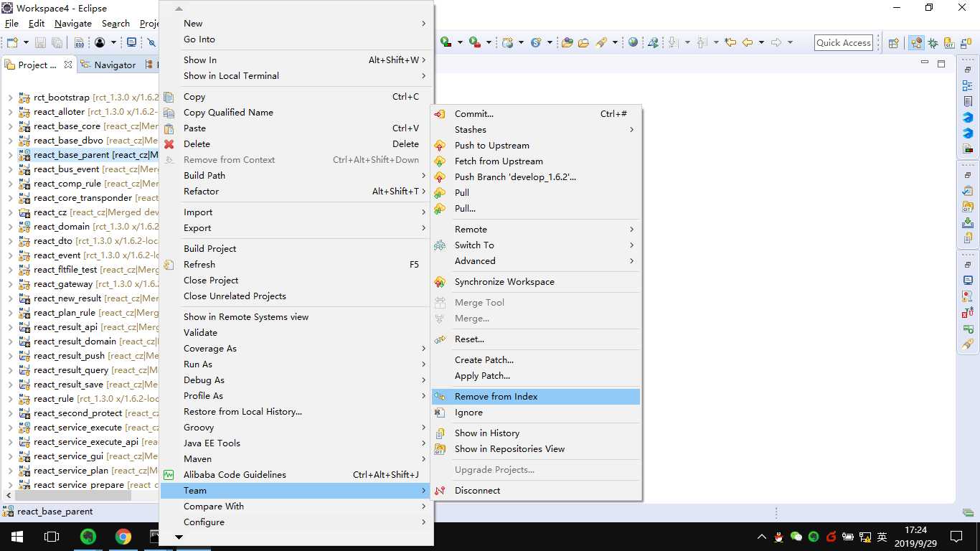Image resolution: width=980 pixels, height=551 pixels.
Task: Expand the rct_bootstrap project node
Action: (x=11, y=98)
